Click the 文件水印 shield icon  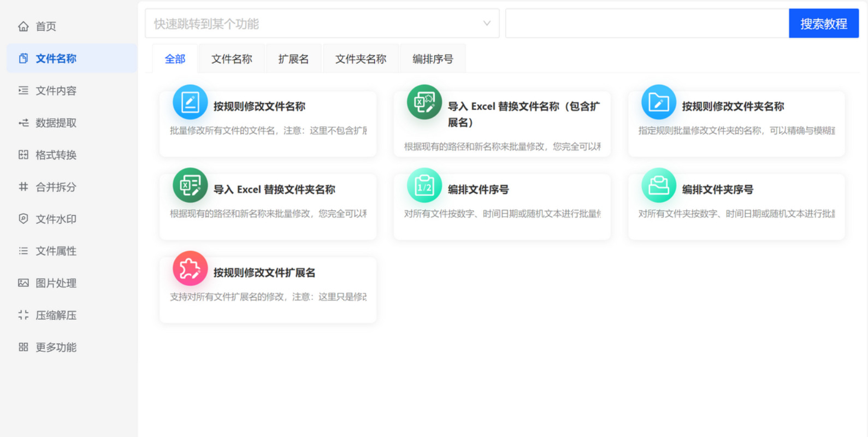23,219
